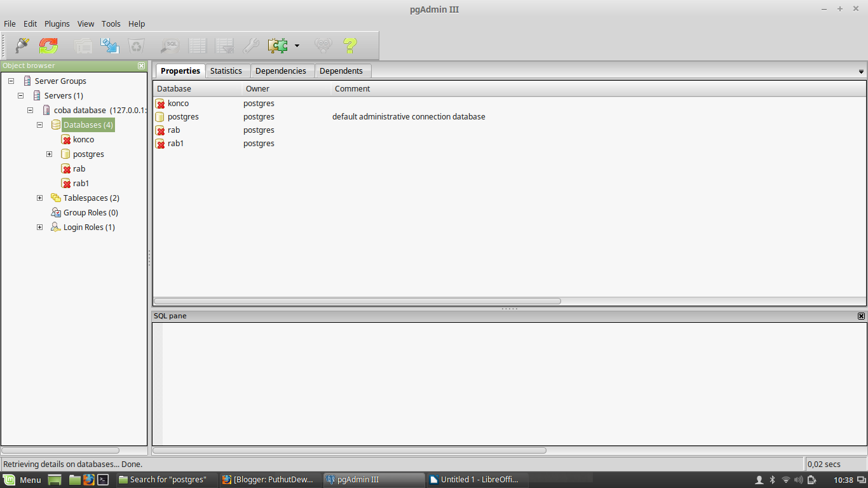Select Login Roles (1) in the tree
The width and height of the screenshot is (868, 488).
tap(89, 227)
